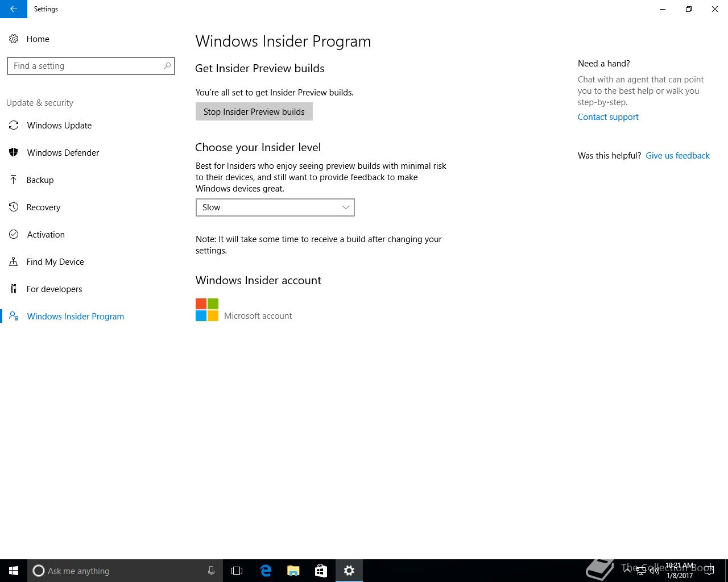Click the Microsoft account logo

[207, 310]
